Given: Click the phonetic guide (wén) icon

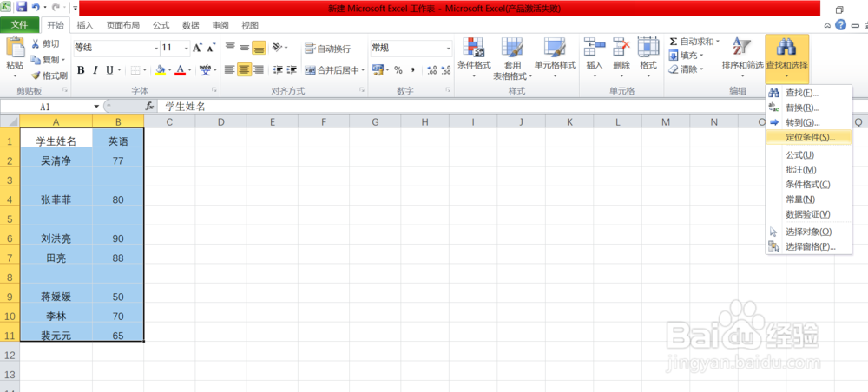Looking at the screenshot, I should coord(206,70).
